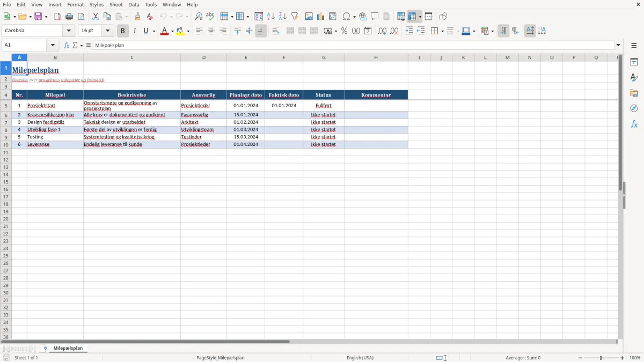This screenshot has width=644, height=362.
Task: Toggle the AutoFilter funnel icon
Action: tap(295, 17)
